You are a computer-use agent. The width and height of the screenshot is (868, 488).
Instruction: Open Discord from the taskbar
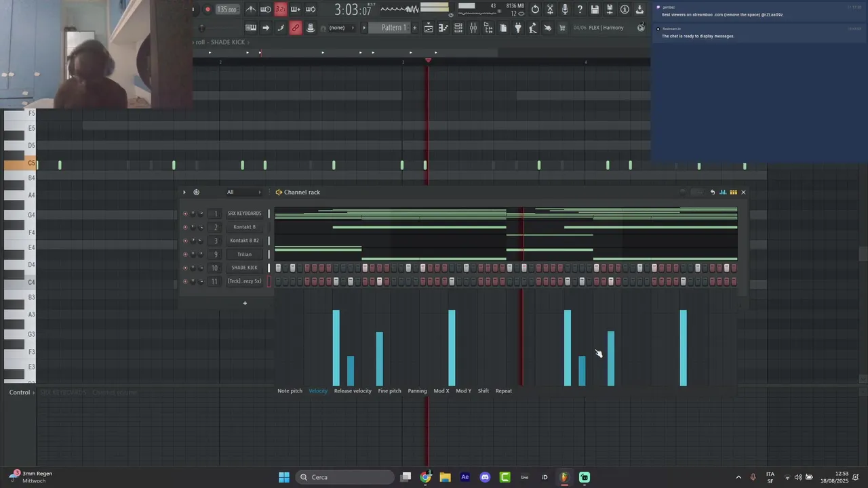(x=485, y=477)
